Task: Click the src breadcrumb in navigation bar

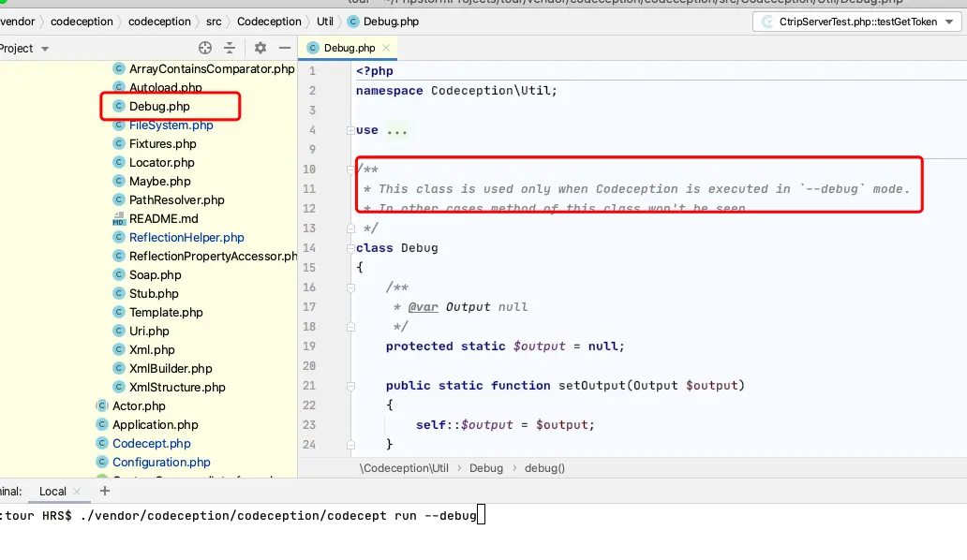Action: pos(214,22)
